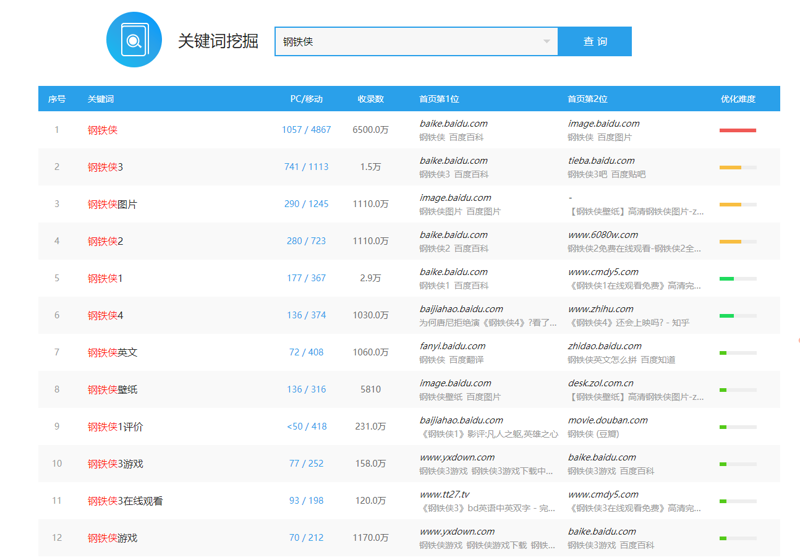Click fanyi.baidu.com in row 7
This screenshot has width=800, height=560.
coord(453,346)
